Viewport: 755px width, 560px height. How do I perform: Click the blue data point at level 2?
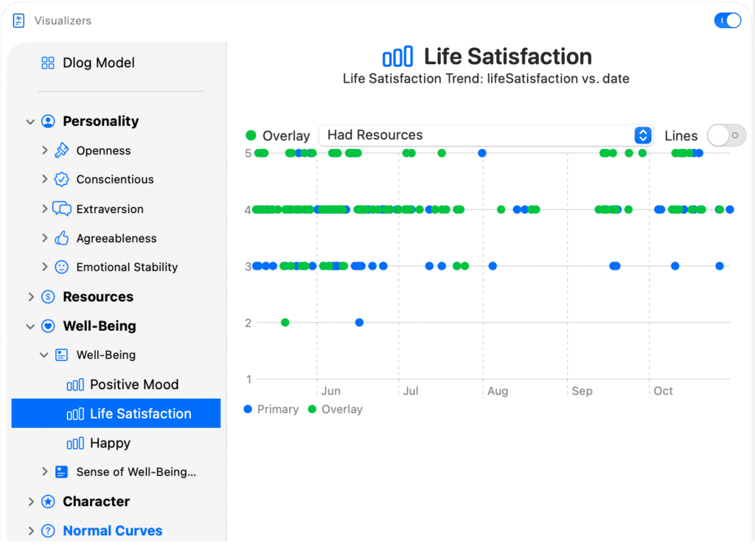coord(359,323)
